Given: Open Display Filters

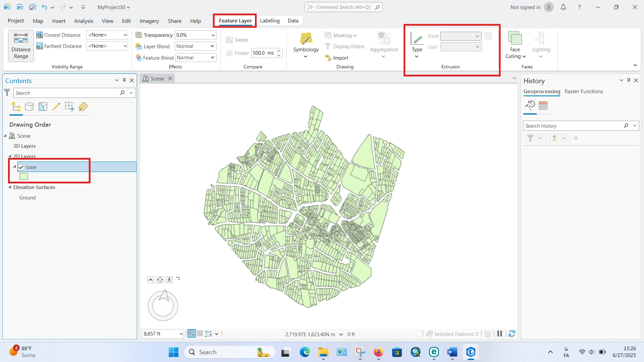Looking at the screenshot, I should pos(344,47).
